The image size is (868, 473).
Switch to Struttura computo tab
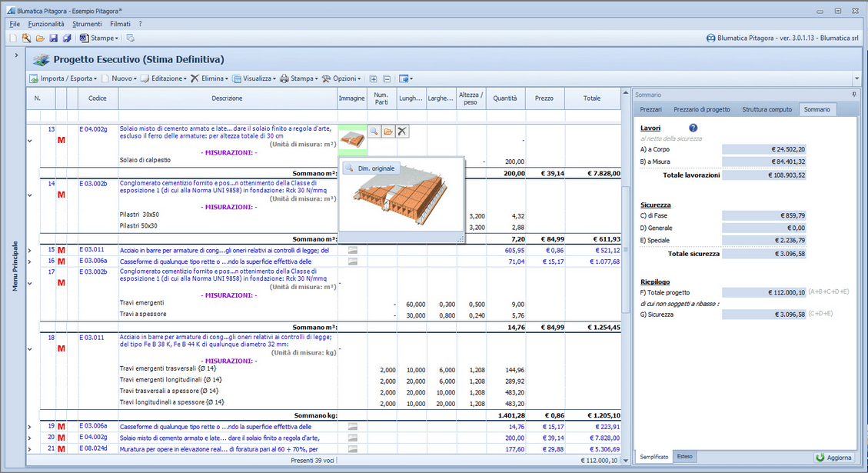(x=767, y=110)
